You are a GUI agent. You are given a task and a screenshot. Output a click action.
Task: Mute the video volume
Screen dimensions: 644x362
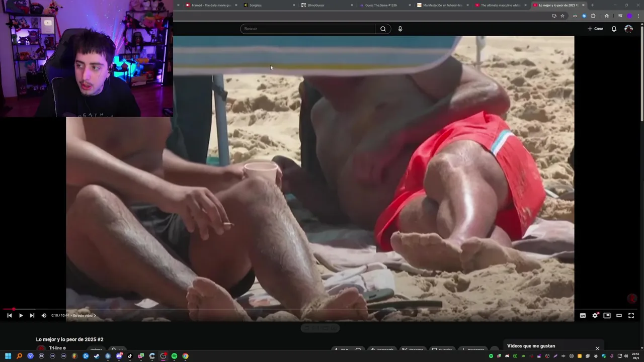click(44, 315)
